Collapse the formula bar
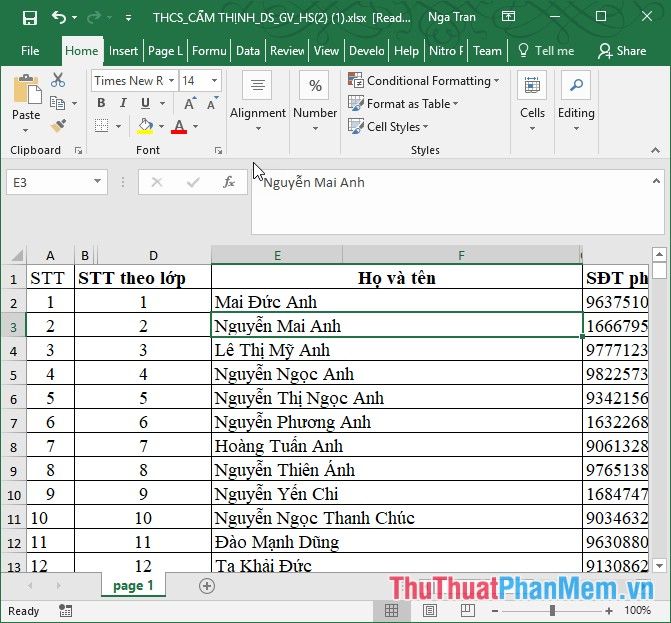Viewport: 671px width, 623px height. click(x=656, y=181)
